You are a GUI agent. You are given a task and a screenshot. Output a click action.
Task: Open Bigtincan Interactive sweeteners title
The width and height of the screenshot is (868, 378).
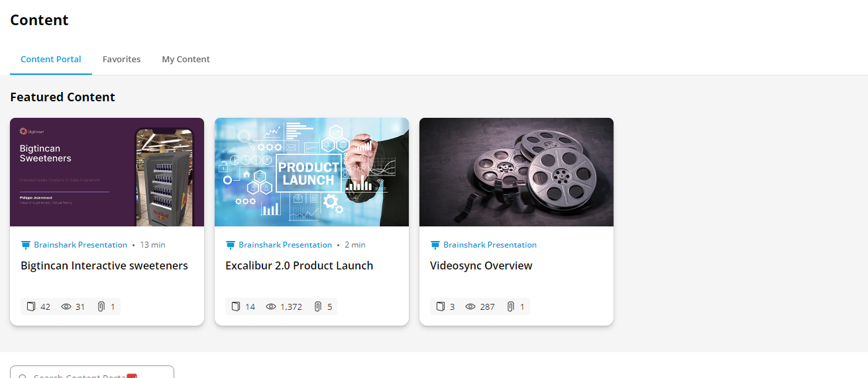pyautogui.click(x=104, y=265)
